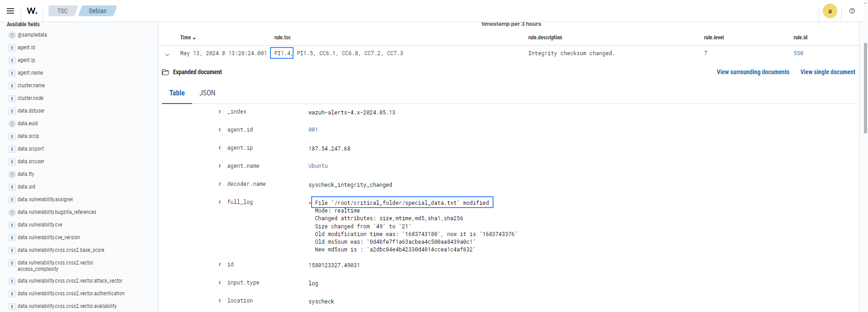Click the expanded document folder icon

166,72
